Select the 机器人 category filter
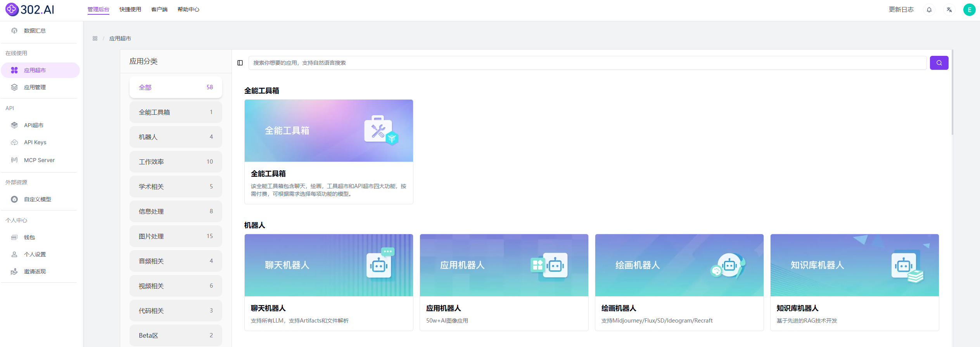 [x=176, y=137]
